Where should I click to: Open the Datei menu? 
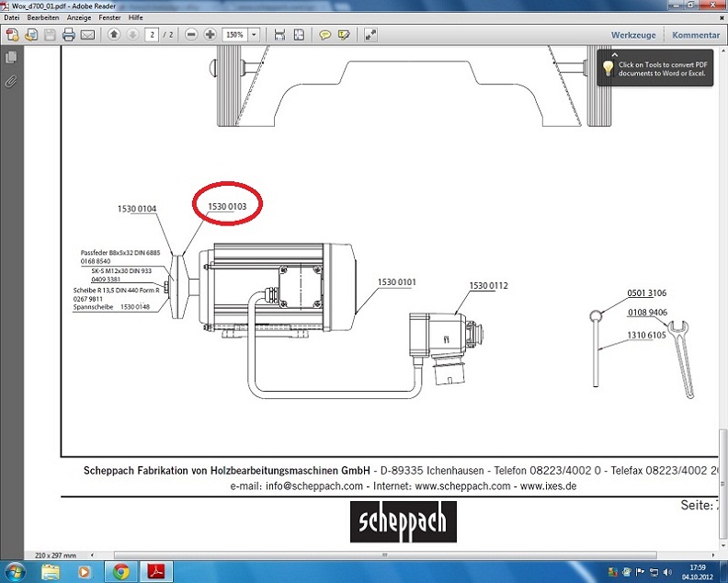12,17
